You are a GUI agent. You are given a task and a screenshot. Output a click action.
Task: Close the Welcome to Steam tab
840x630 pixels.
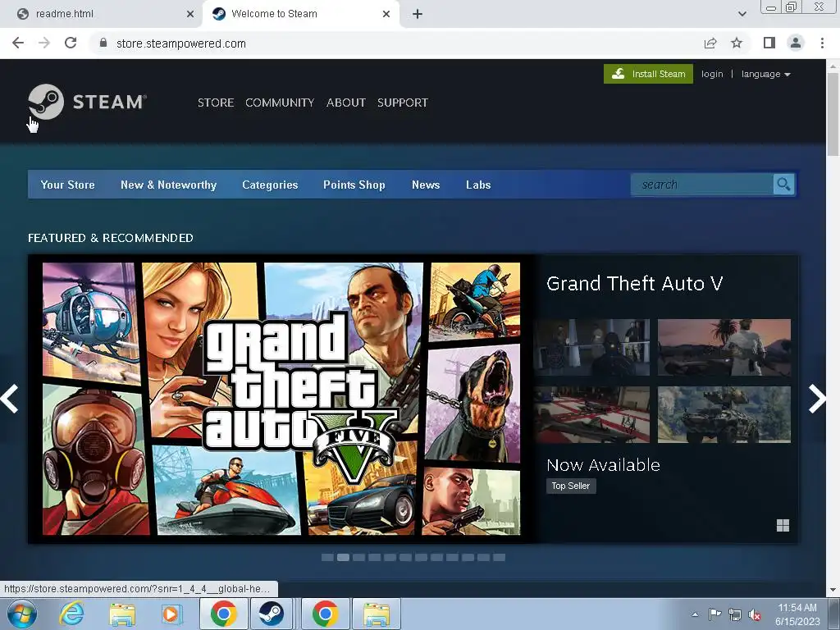coord(386,14)
